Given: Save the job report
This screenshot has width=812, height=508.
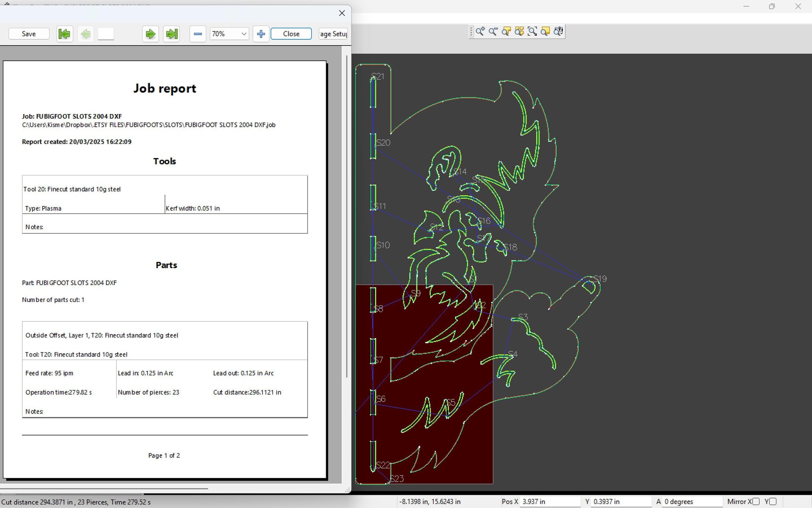Looking at the screenshot, I should tap(29, 33).
